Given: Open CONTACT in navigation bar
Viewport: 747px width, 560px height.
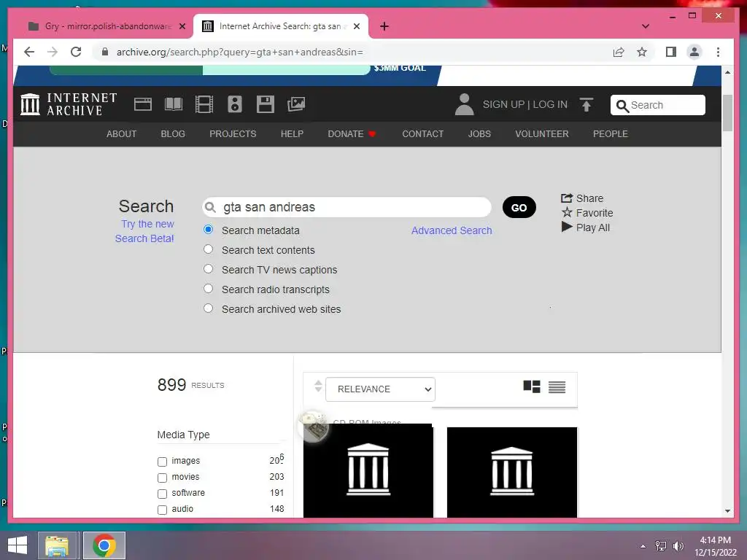Looking at the screenshot, I should (x=422, y=134).
